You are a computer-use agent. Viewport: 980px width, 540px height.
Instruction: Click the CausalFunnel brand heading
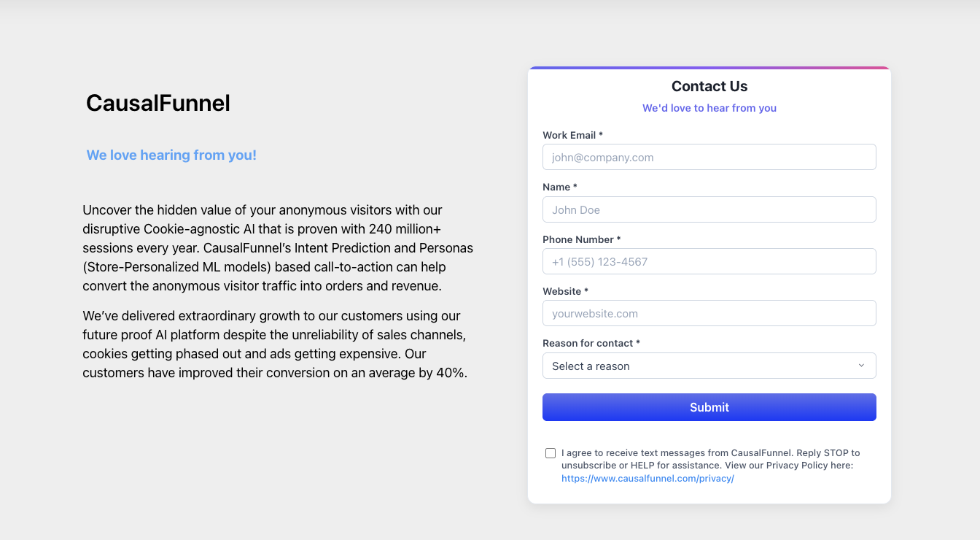(x=158, y=103)
